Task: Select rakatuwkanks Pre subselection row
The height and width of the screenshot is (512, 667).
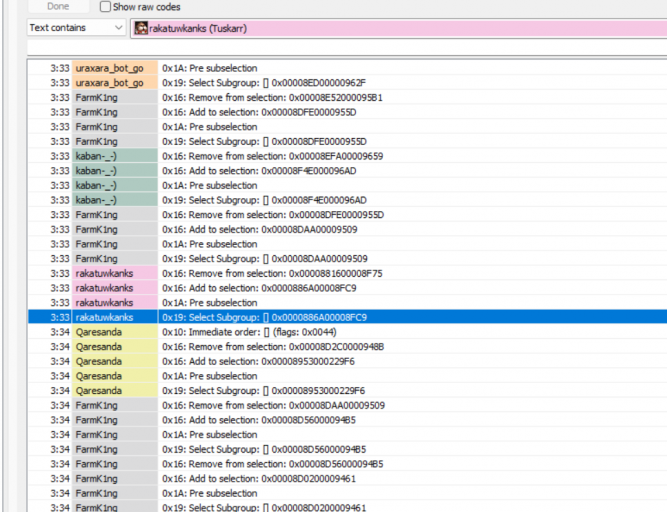Action: point(348,303)
